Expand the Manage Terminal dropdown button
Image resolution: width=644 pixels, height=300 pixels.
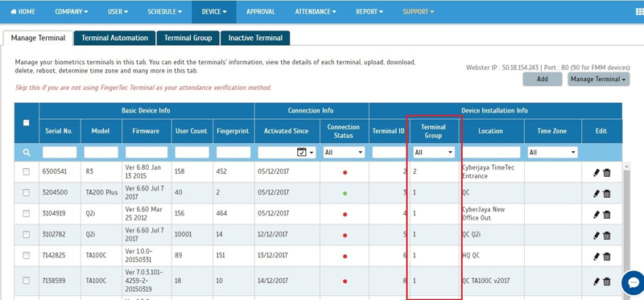(599, 79)
